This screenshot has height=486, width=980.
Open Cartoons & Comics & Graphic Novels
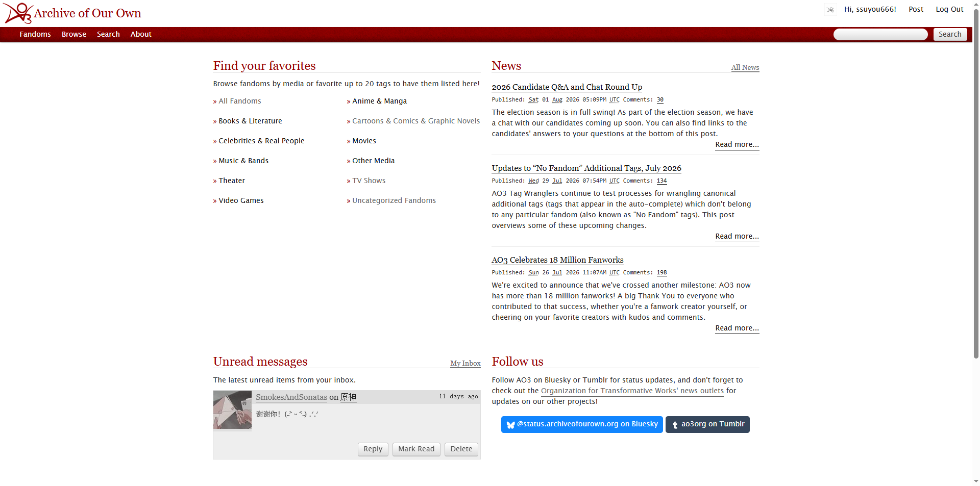[x=416, y=121]
